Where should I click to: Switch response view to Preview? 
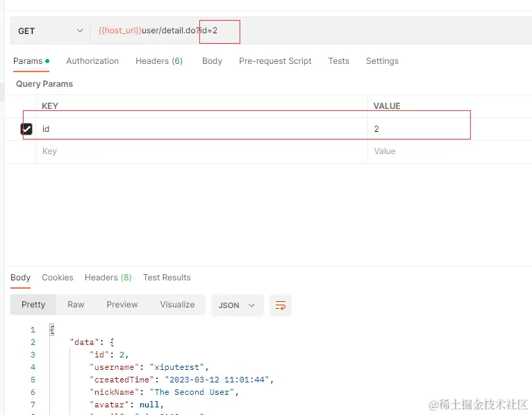122,305
